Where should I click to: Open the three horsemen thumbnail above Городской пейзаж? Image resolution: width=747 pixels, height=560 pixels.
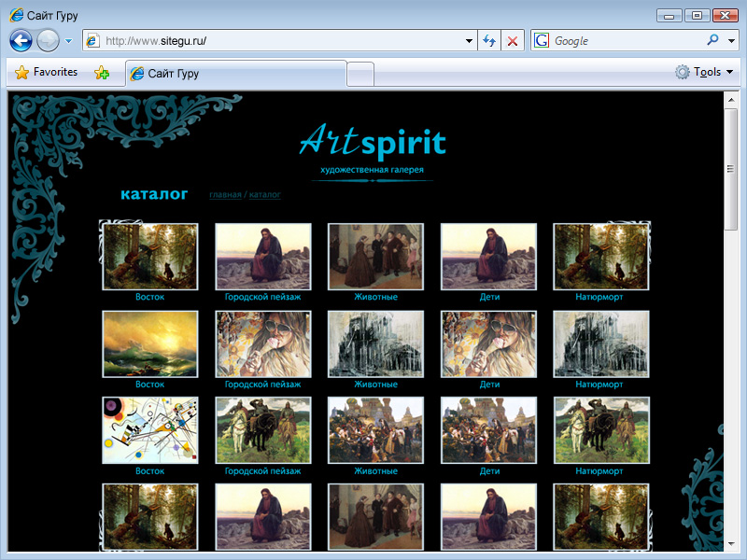(263, 430)
